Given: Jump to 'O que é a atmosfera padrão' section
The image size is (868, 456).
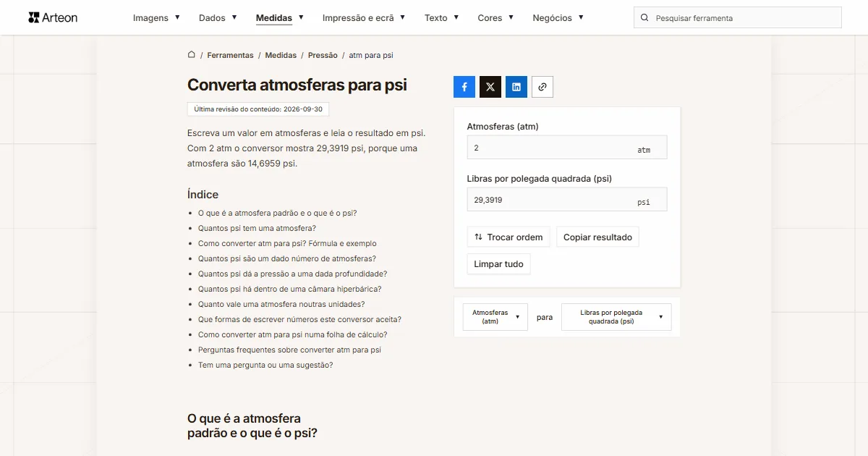Looking at the screenshot, I should 278,214.
